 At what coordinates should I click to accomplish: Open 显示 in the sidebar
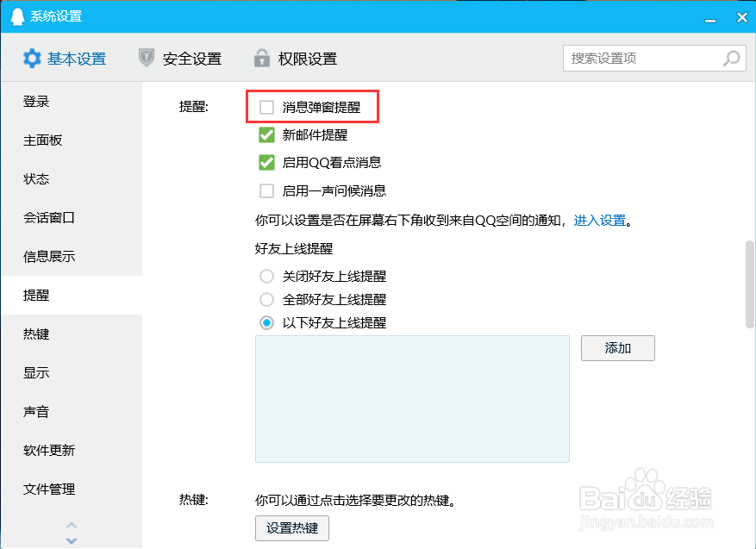tap(72, 372)
